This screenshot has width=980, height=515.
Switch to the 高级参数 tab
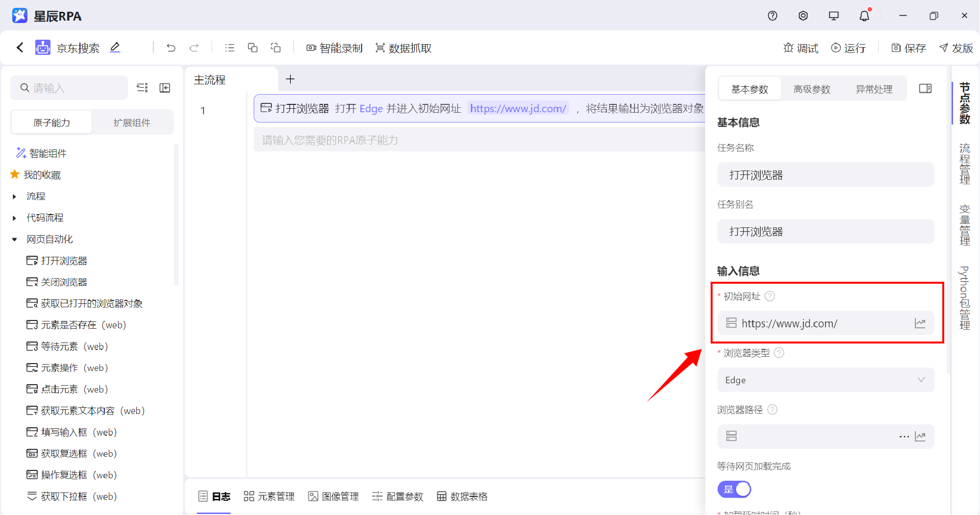point(812,89)
